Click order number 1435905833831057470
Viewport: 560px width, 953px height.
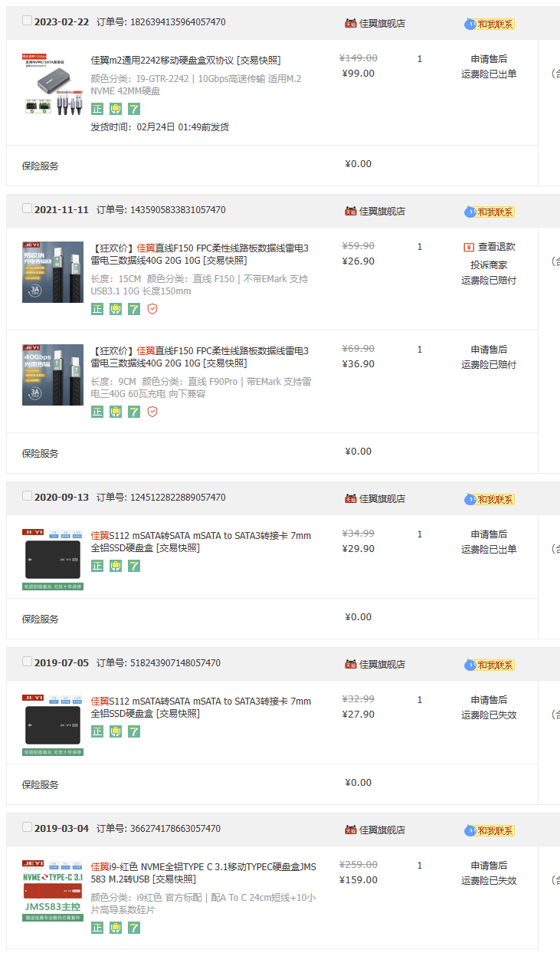click(x=176, y=210)
